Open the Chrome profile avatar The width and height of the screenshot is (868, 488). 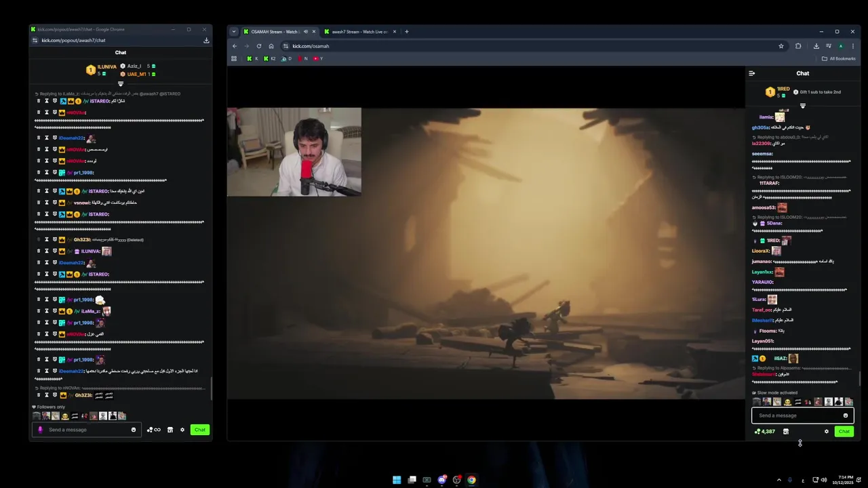pyautogui.click(x=841, y=46)
